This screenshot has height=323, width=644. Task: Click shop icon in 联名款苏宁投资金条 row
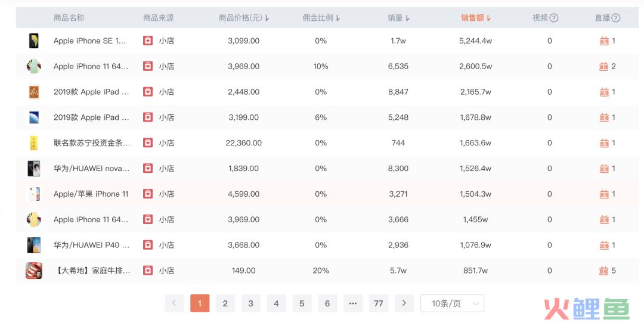pos(148,143)
